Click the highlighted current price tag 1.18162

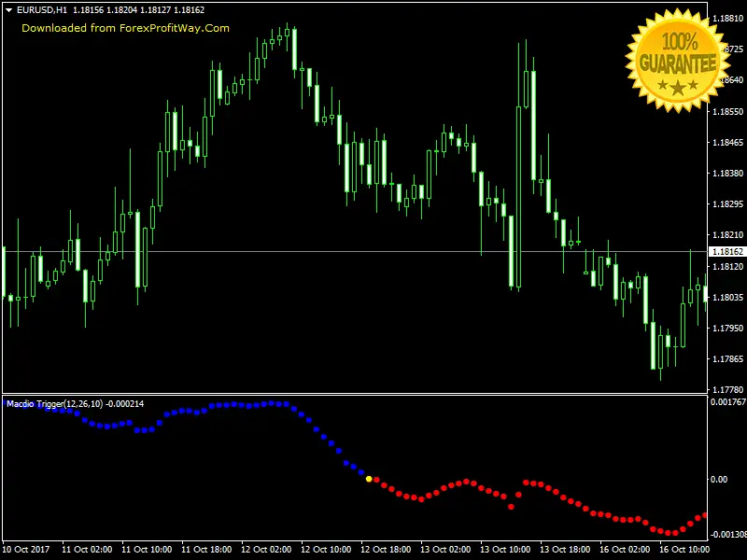[727, 251]
